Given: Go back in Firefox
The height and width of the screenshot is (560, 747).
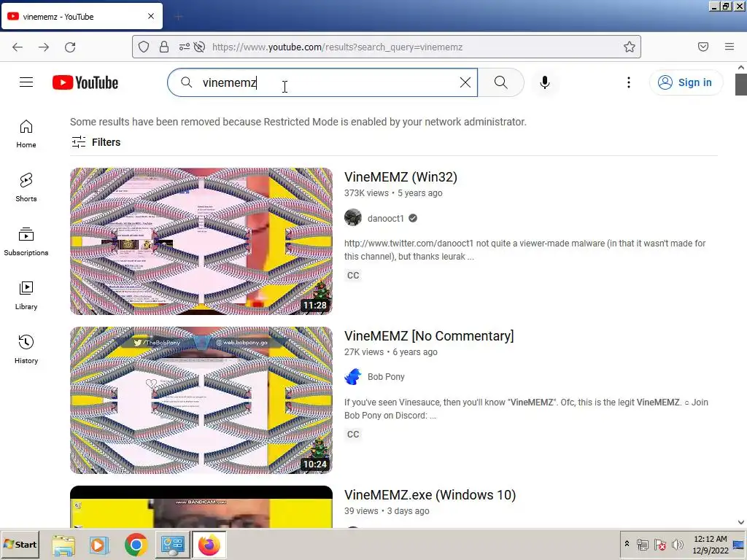Looking at the screenshot, I should pos(18,47).
